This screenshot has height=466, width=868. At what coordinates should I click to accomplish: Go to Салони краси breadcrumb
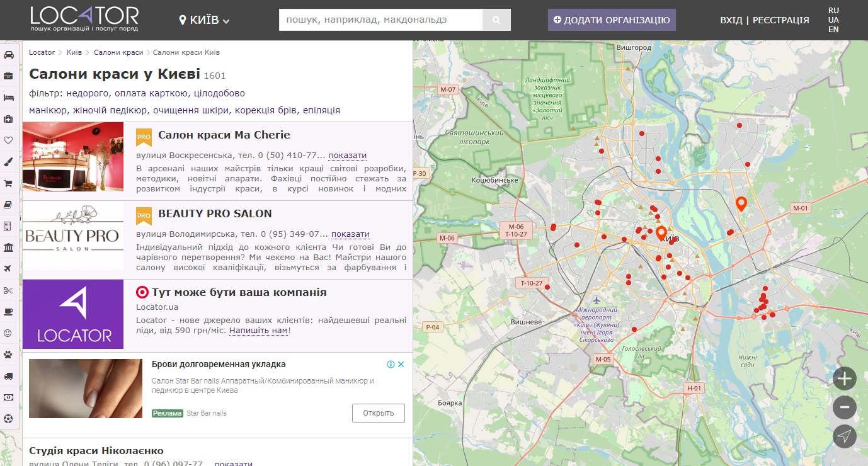118,52
